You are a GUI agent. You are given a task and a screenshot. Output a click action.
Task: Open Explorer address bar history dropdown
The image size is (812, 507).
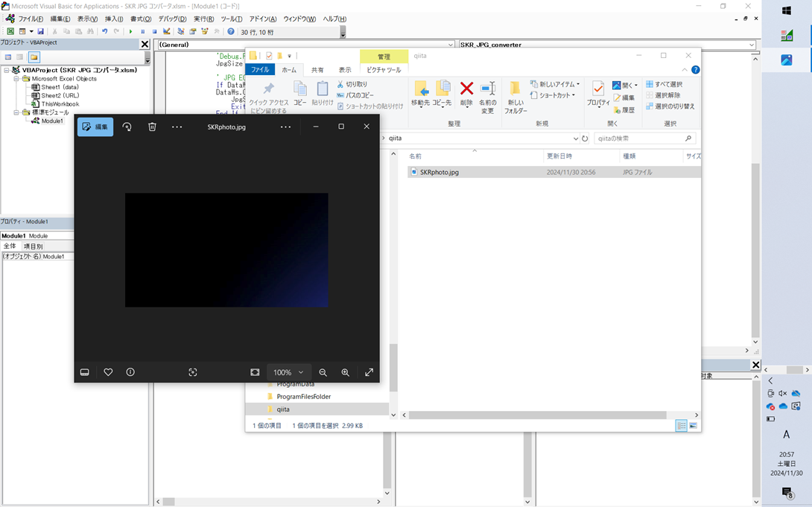pyautogui.click(x=575, y=138)
